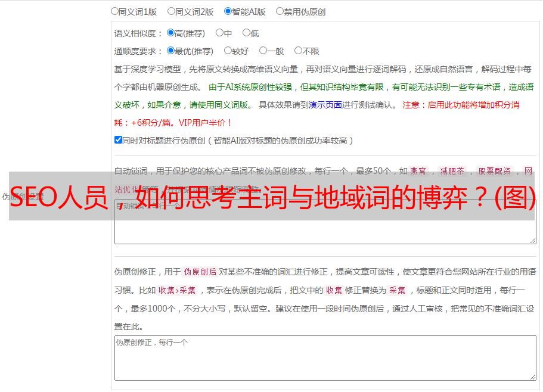Click the 通顺度要求 label

[x=138, y=51]
